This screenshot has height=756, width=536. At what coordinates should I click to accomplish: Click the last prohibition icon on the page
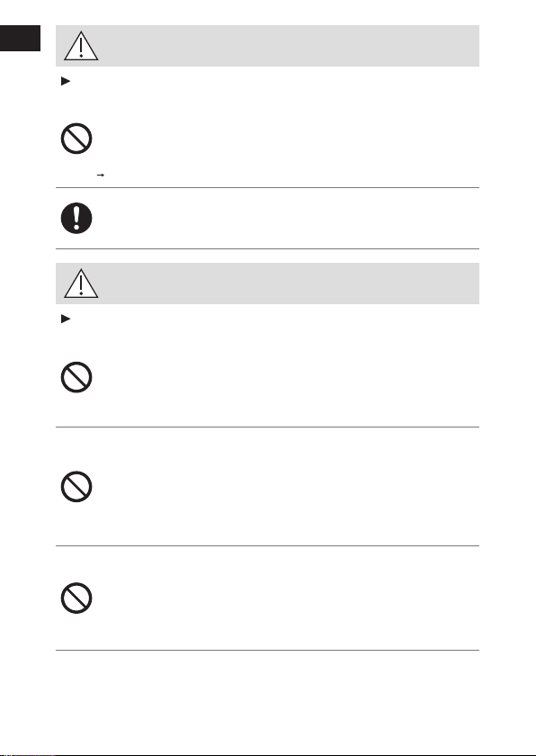tap(76, 598)
